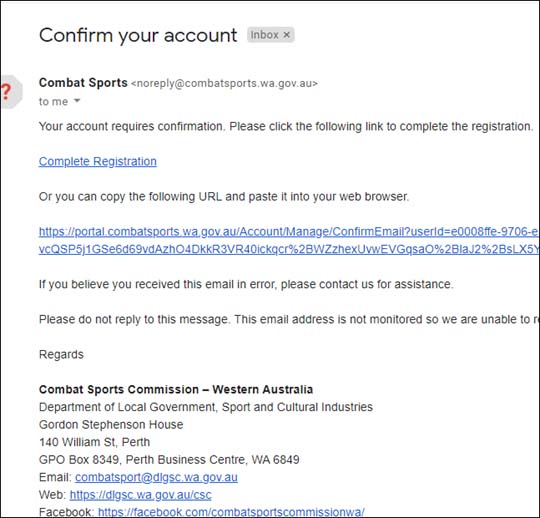540x518 pixels.
Task: Open the combatsportscommissionwa Facebook link
Action: tap(231, 512)
